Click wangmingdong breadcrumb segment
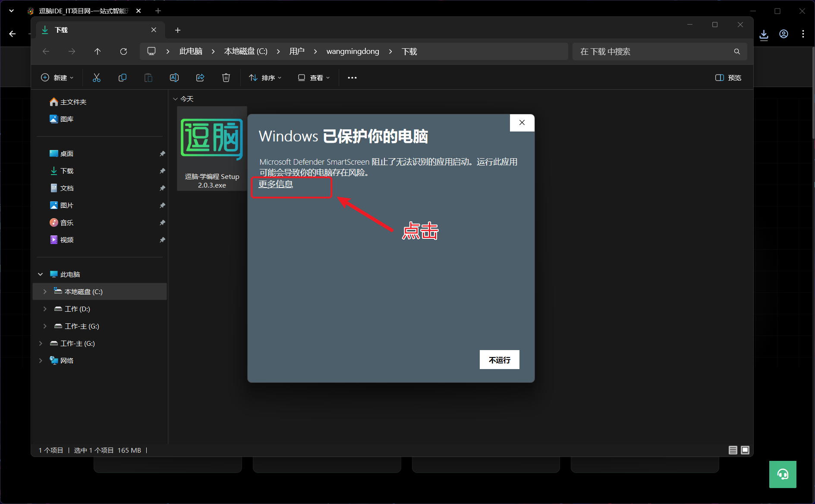 352,51
